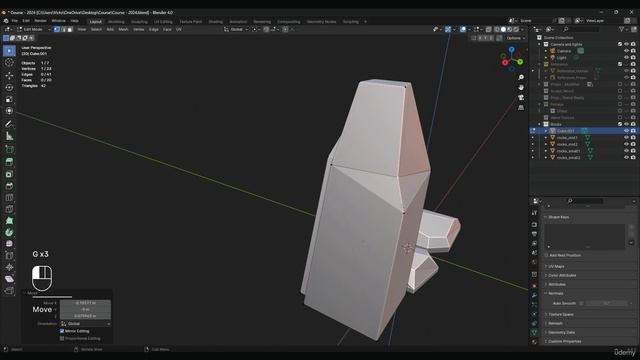The image size is (640, 360).
Task: Select the Scale tool in left toolbar
Action: 9,99
